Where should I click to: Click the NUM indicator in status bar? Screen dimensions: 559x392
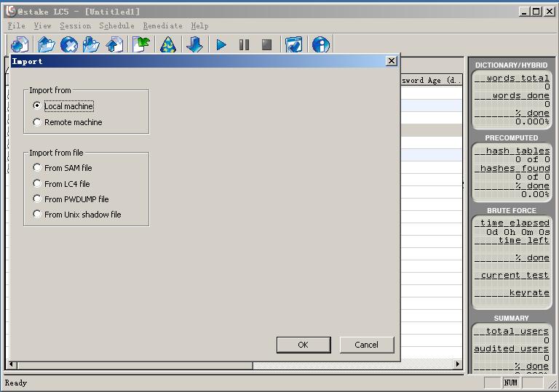pyautogui.click(x=510, y=383)
